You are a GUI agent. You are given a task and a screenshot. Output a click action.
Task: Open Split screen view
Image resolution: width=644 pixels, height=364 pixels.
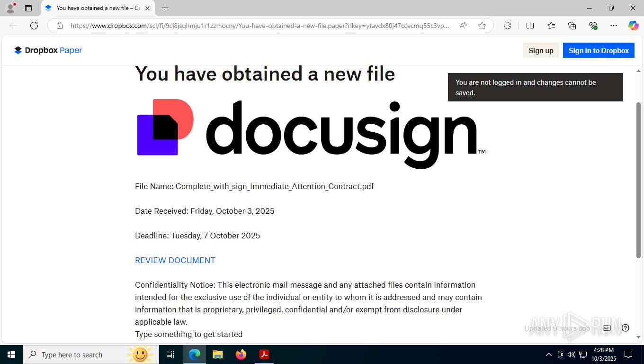coord(530,26)
